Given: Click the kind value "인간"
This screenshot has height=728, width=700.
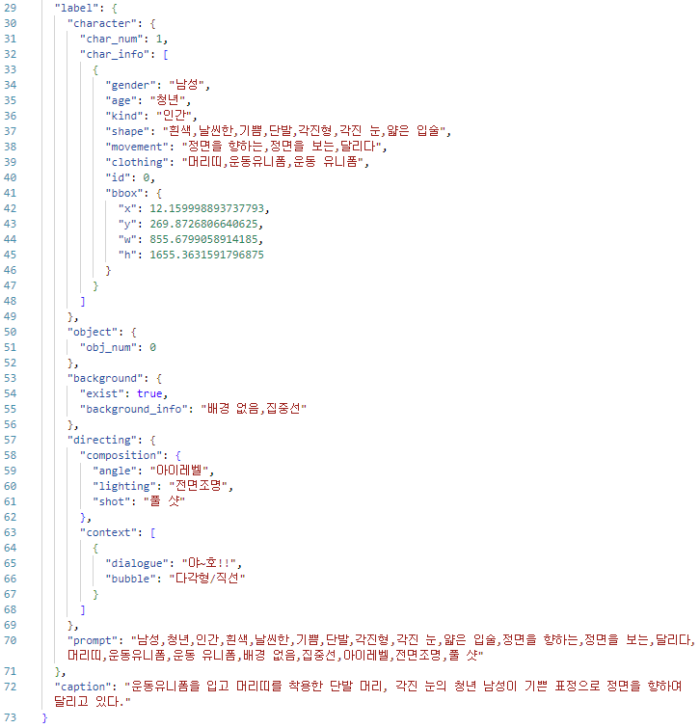Looking at the screenshot, I should tap(175, 116).
